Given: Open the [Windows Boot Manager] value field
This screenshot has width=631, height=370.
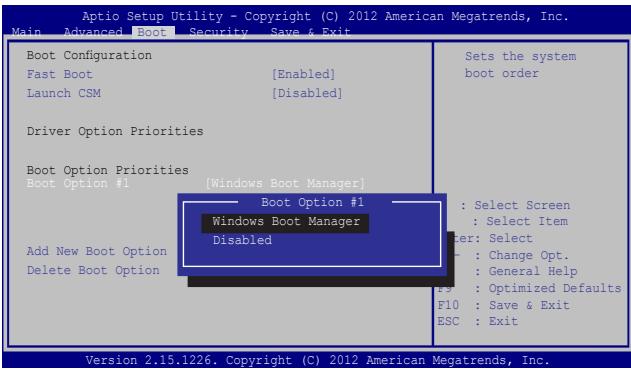Looking at the screenshot, I should (x=285, y=184).
